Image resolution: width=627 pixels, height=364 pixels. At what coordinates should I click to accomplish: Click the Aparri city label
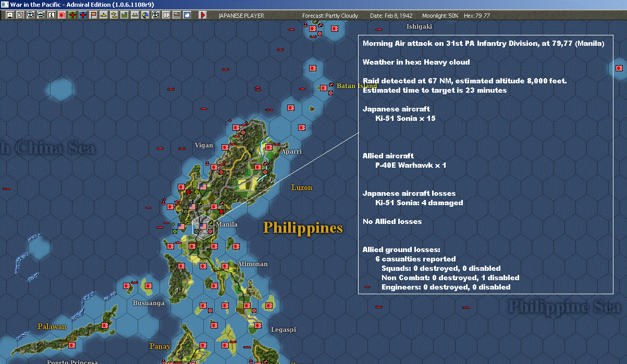pos(291,151)
